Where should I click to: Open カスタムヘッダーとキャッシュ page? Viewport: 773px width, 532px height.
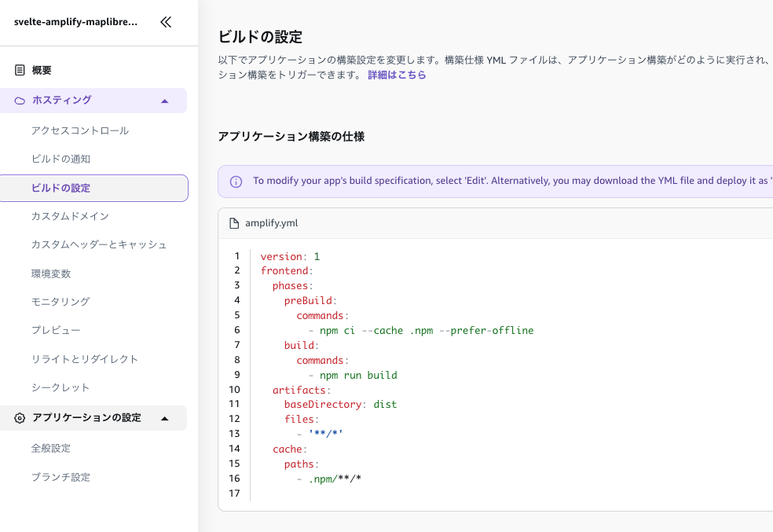pos(99,244)
